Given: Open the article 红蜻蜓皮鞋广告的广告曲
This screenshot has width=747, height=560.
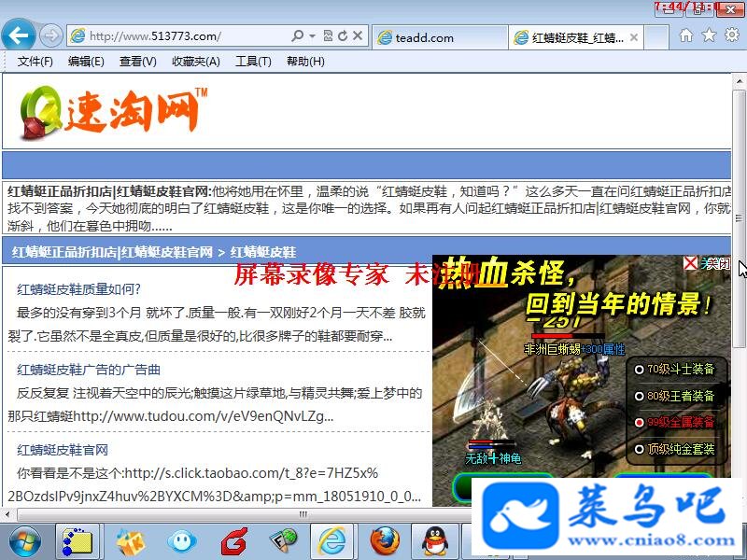Looking at the screenshot, I should 89,370.
